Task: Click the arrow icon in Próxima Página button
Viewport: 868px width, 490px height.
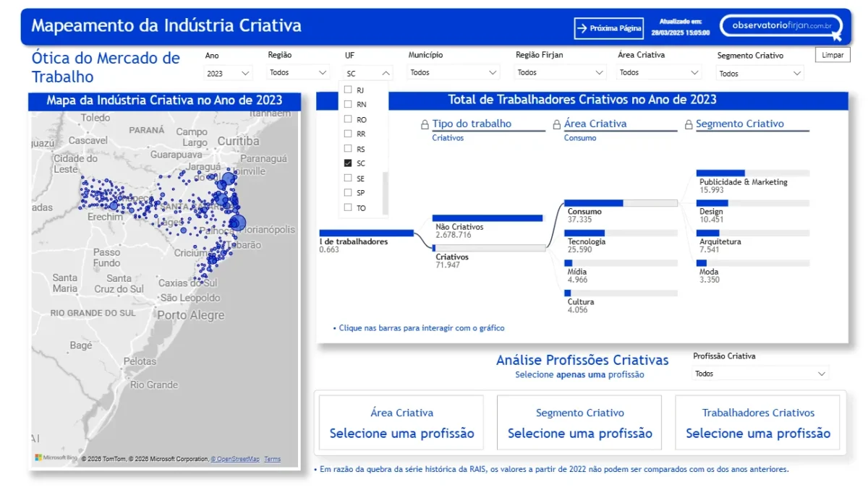Action: (x=582, y=28)
